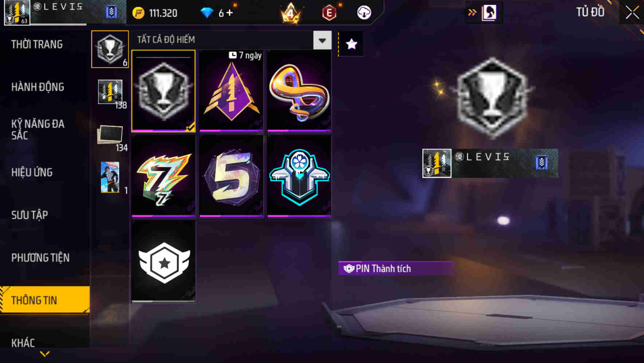Select the banner category with count 134
The height and width of the screenshot is (363, 644).
tap(110, 136)
